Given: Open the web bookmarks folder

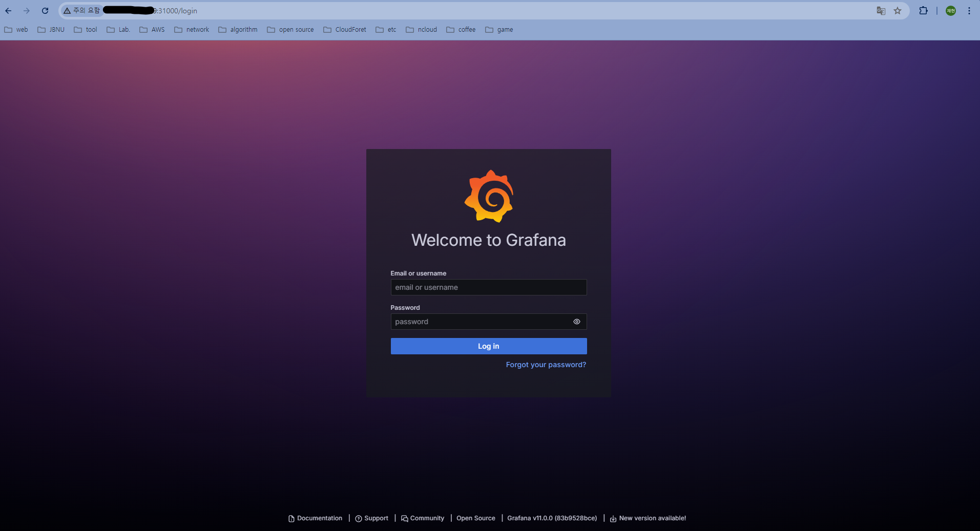Looking at the screenshot, I should (x=16, y=30).
